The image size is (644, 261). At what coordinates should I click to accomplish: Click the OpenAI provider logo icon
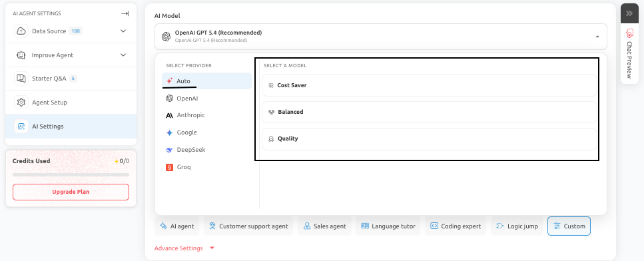pyautogui.click(x=169, y=99)
